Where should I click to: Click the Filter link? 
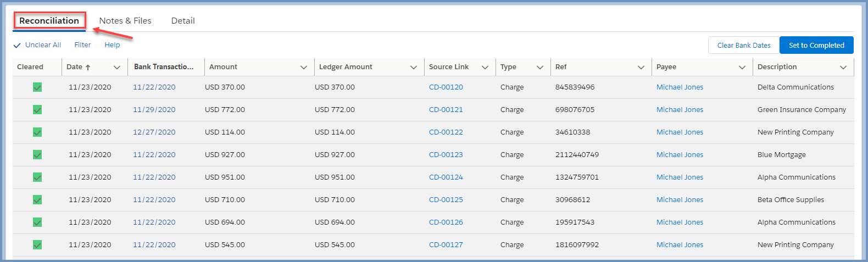82,45
